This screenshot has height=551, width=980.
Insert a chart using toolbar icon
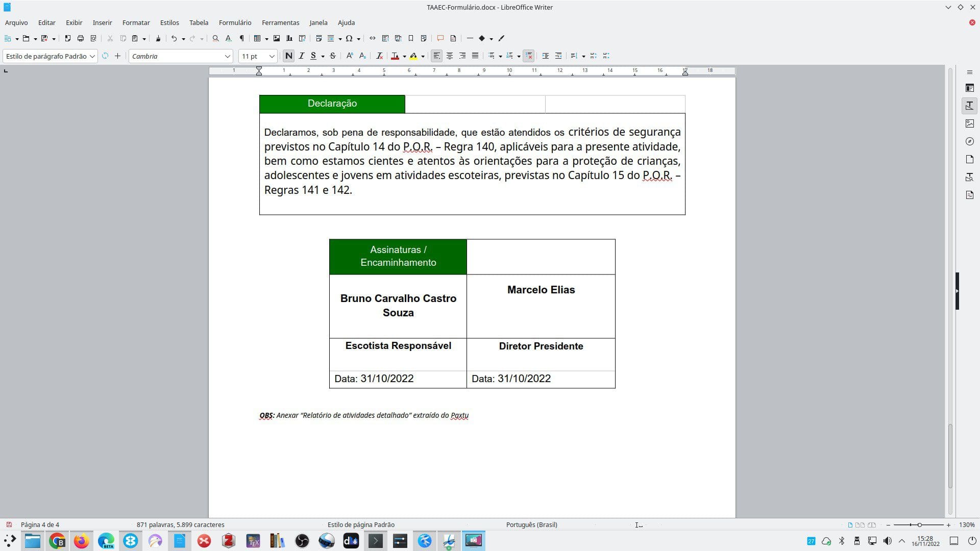pyautogui.click(x=289, y=38)
